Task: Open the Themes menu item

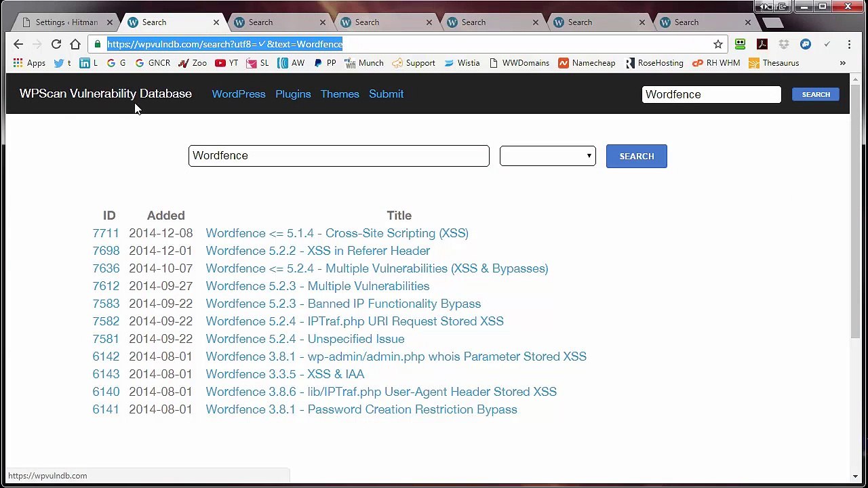Action: point(340,94)
